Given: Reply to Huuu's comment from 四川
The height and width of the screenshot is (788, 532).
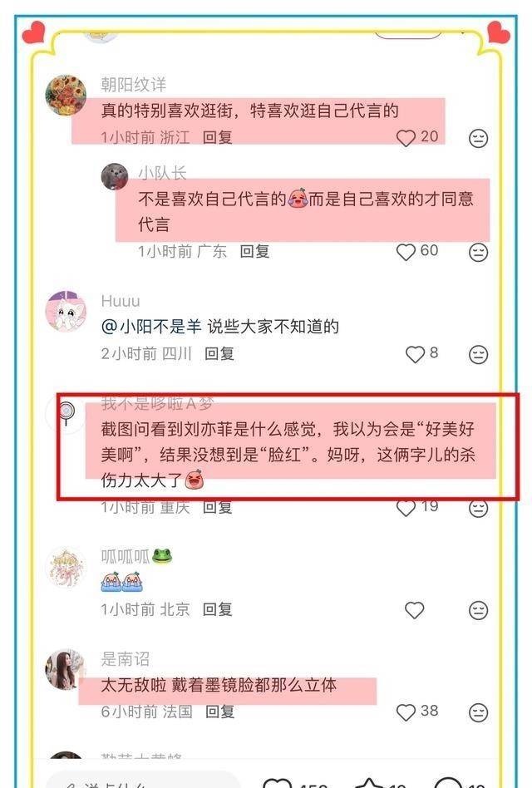Looking at the screenshot, I should pyautogui.click(x=219, y=354).
